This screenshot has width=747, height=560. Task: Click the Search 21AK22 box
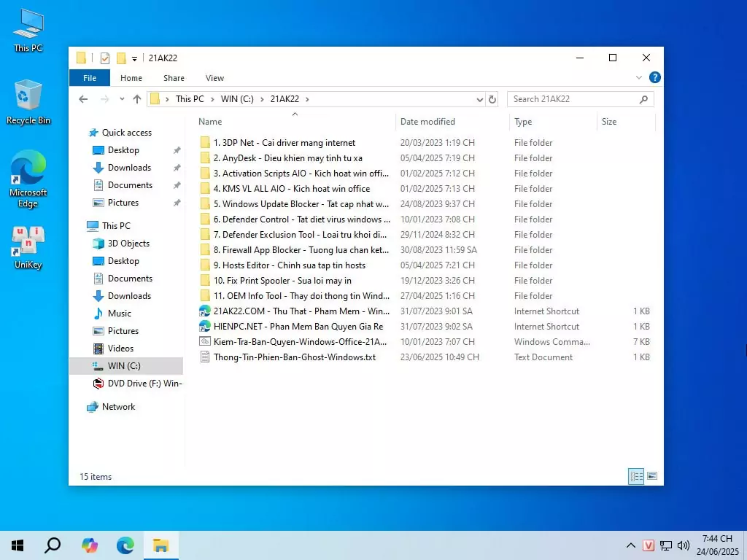tap(580, 99)
